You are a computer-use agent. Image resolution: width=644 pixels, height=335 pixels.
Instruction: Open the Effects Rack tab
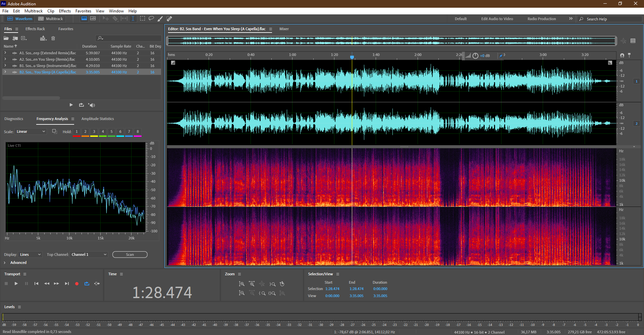[x=35, y=29]
